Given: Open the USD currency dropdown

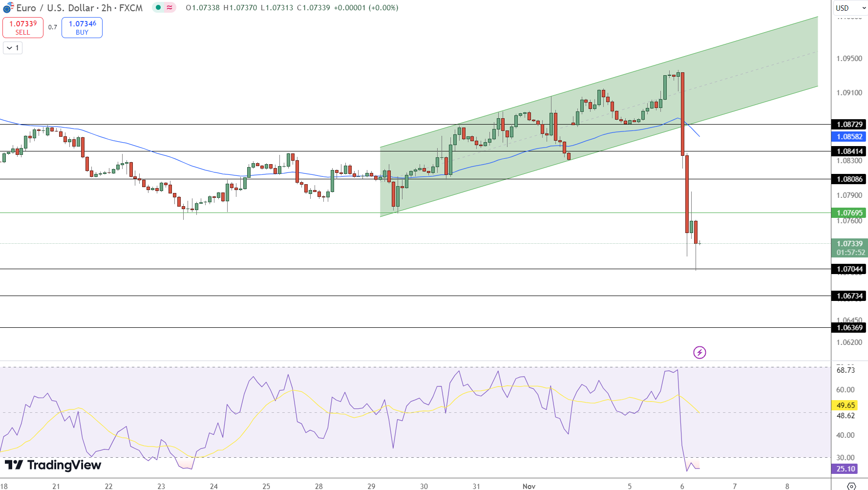Looking at the screenshot, I should (x=850, y=8).
